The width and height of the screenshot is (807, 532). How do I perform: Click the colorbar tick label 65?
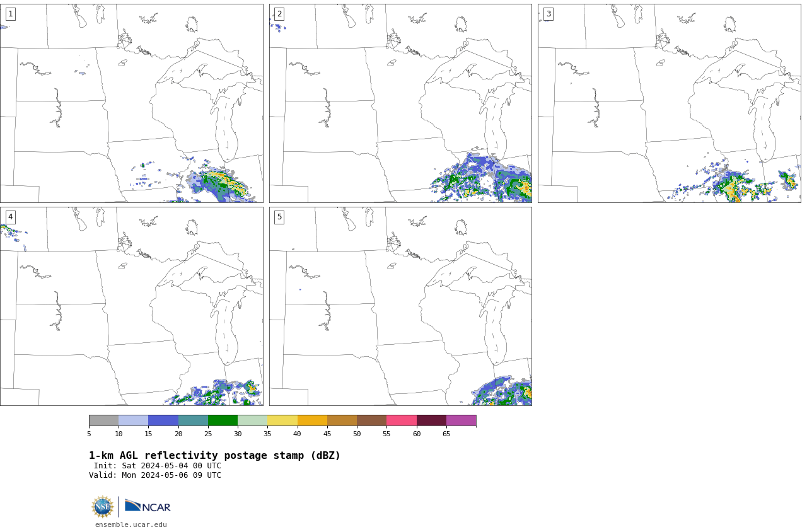point(446,434)
